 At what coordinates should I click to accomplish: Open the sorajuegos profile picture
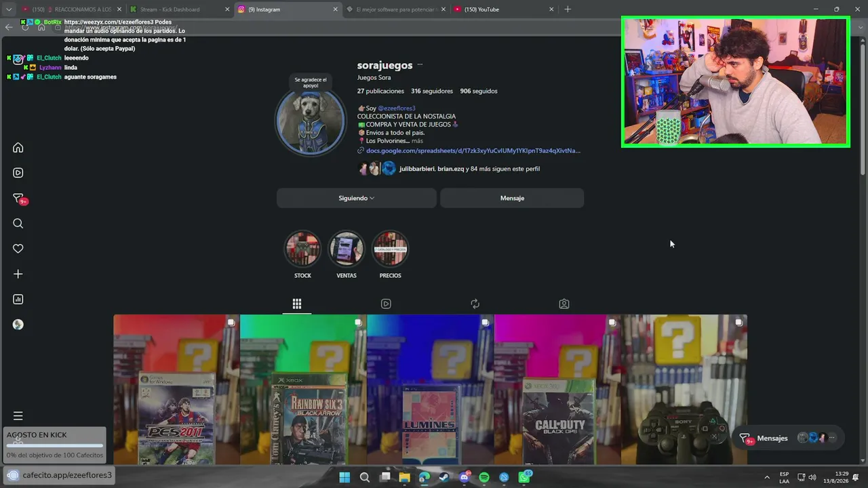(x=311, y=121)
